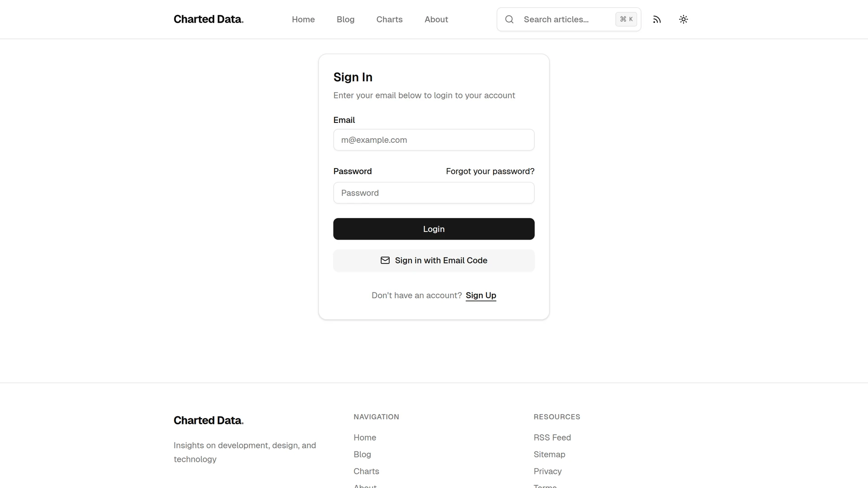The height and width of the screenshot is (488, 868).
Task: Click the search magnifier icon
Action: click(509, 19)
